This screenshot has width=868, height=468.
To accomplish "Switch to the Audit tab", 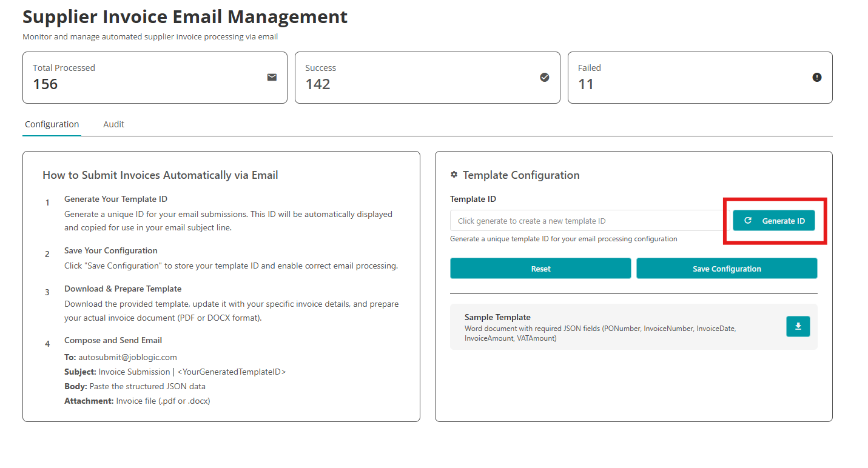I will (x=113, y=124).
